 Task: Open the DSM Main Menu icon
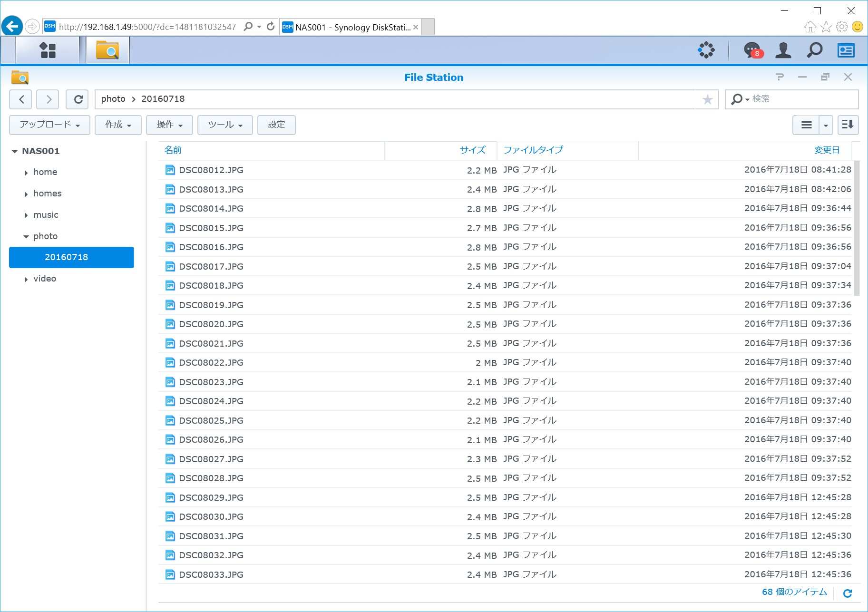[48, 50]
